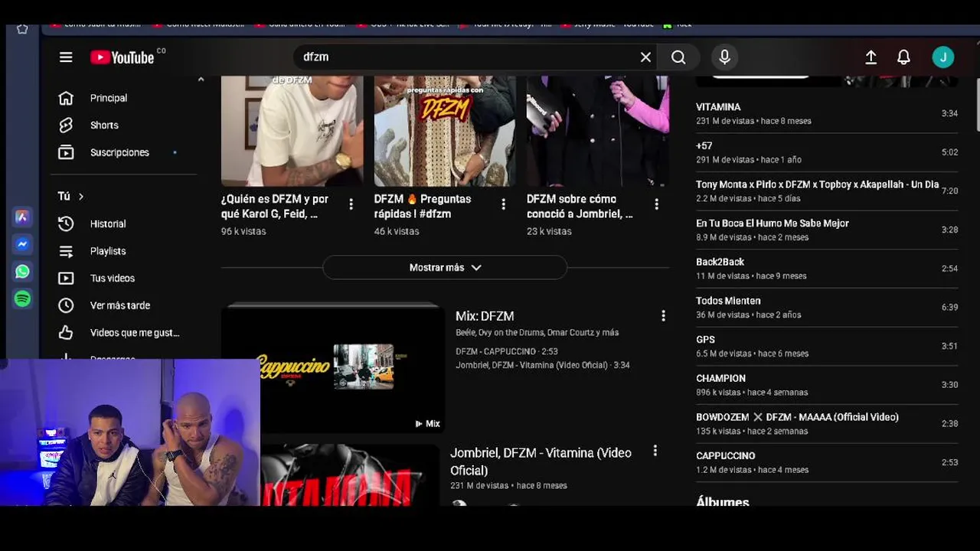Open the Mix: DFZM title
This screenshot has height=551, width=980.
coord(485,316)
